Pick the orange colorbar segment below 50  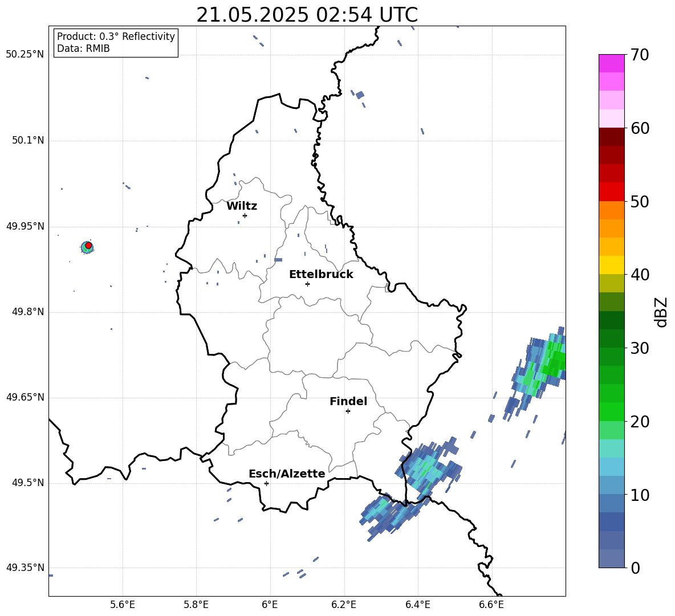pyautogui.click(x=611, y=210)
